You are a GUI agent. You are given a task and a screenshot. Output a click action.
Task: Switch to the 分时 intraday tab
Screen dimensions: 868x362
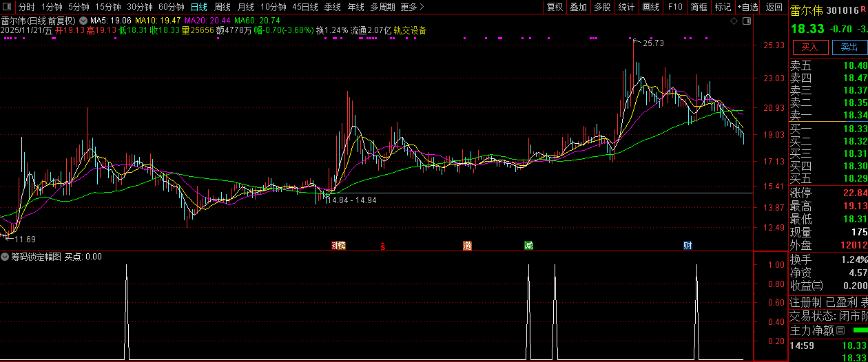click(26, 7)
